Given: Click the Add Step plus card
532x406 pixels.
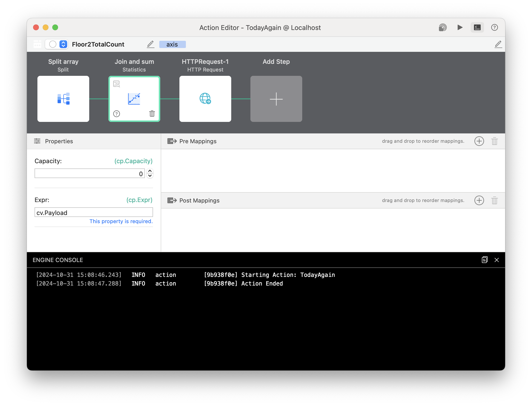Looking at the screenshot, I should [x=276, y=99].
